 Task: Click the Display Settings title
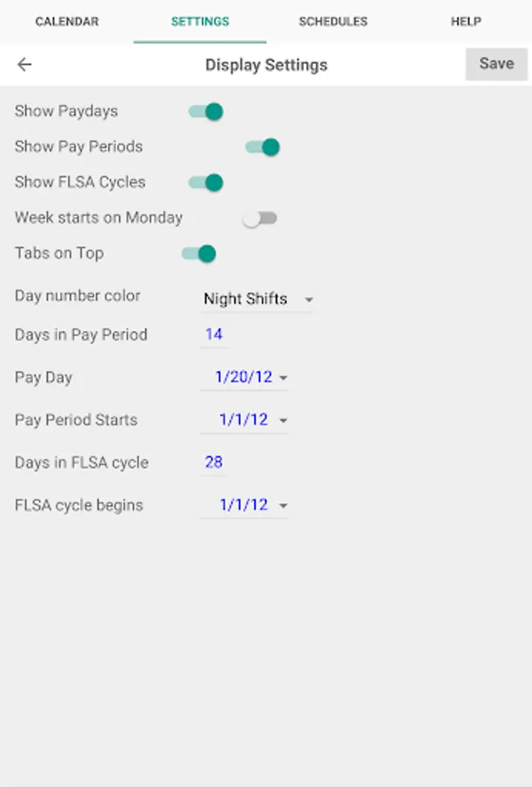266,65
